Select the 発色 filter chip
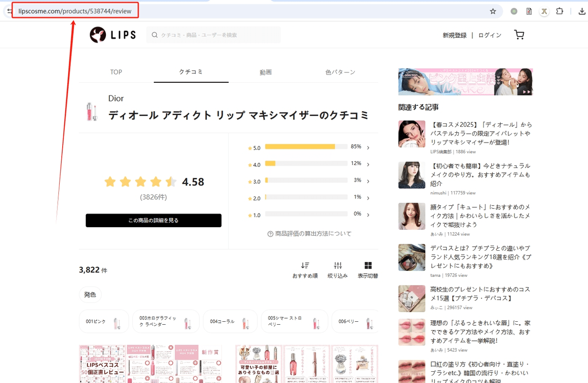588x383 pixels. tap(90, 295)
